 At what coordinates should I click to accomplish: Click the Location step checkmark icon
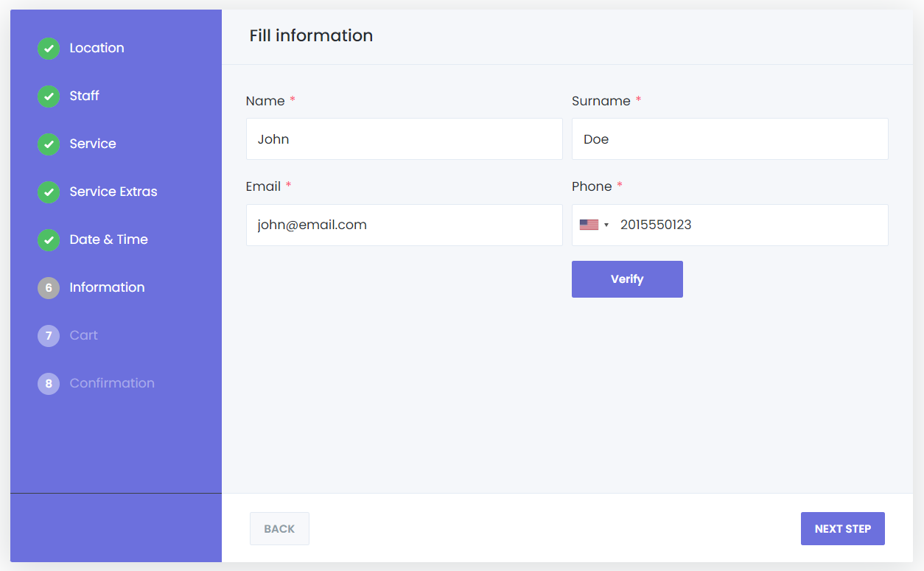[x=48, y=48]
